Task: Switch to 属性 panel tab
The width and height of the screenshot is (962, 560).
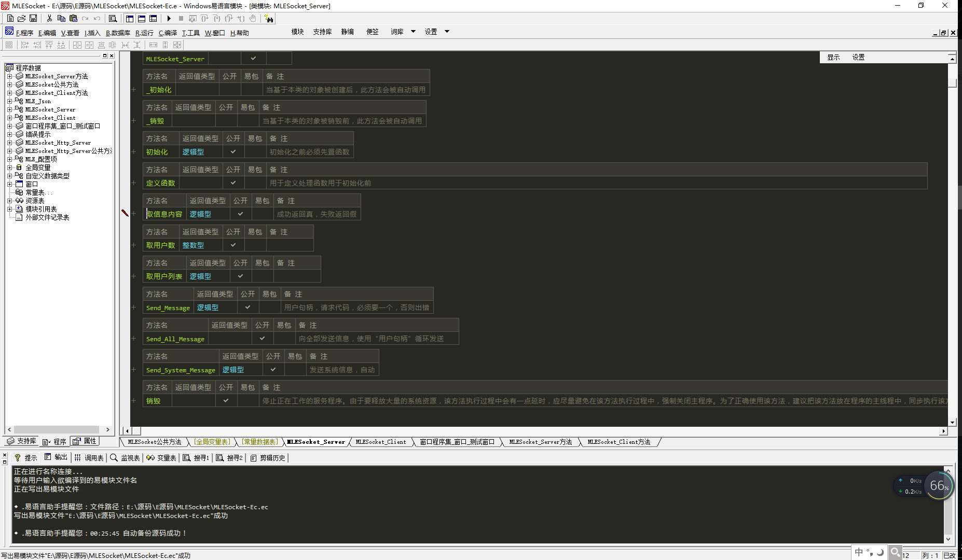Action: point(85,441)
